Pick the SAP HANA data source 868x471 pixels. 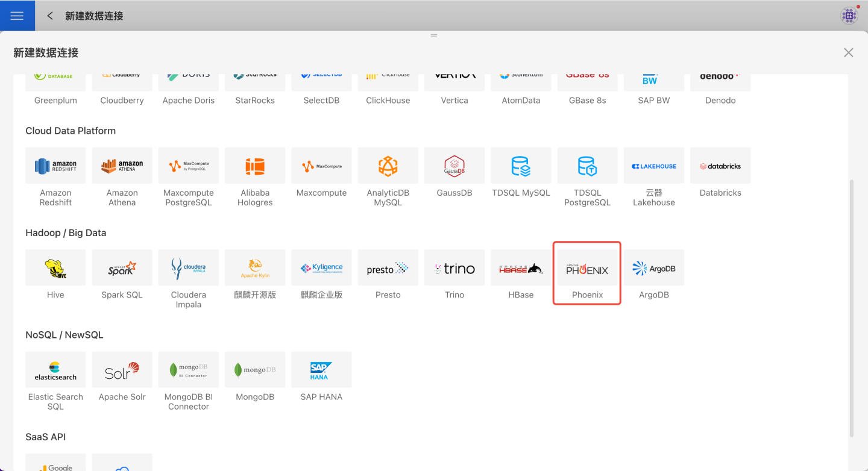coord(321,370)
